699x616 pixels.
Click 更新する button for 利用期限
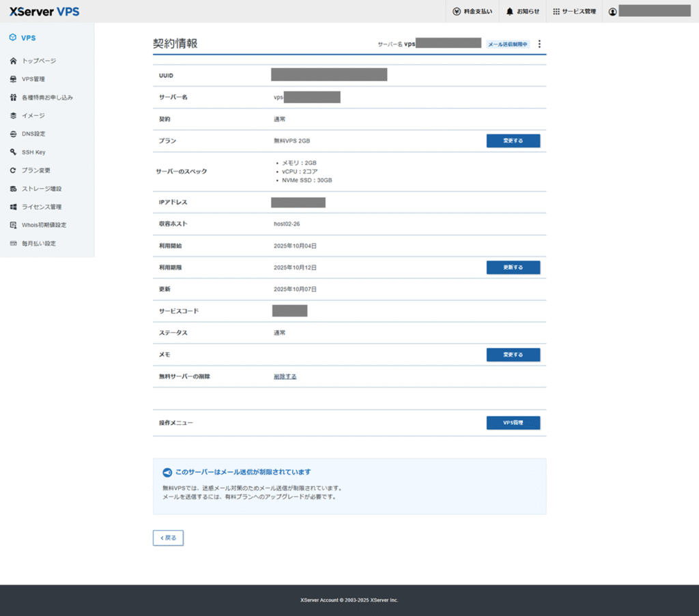pyautogui.click(x=513, y=267)
